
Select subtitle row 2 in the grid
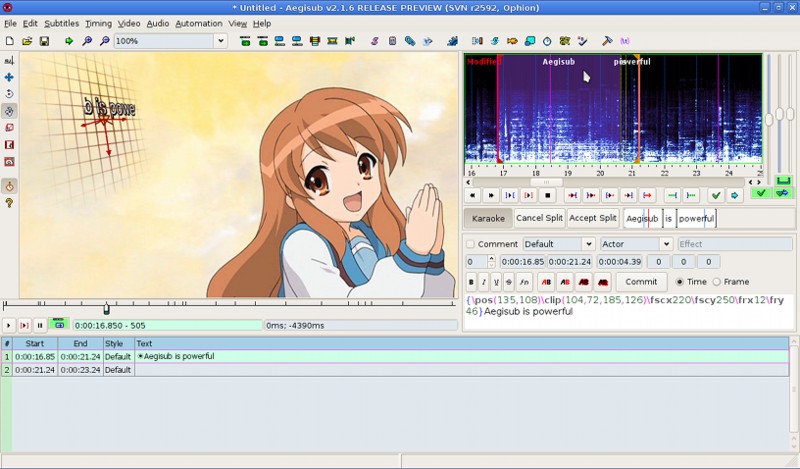(395, 370)
